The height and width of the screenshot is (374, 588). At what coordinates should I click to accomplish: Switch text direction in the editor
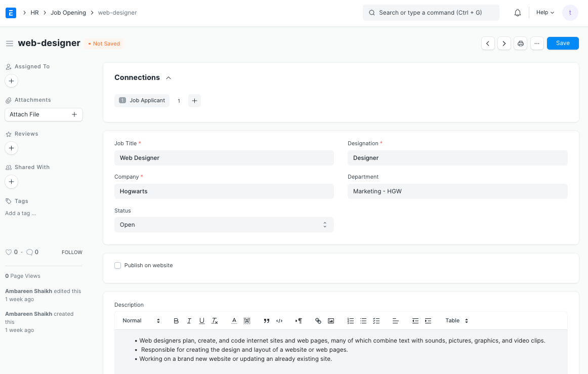coord(299,321)
